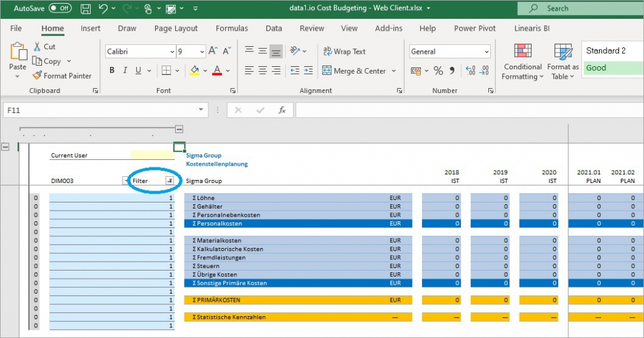This screenshot has width=644, height=338.
Task: Open Borders dropdown arrow
Action: pyautogui.click(x=178, y=71)
